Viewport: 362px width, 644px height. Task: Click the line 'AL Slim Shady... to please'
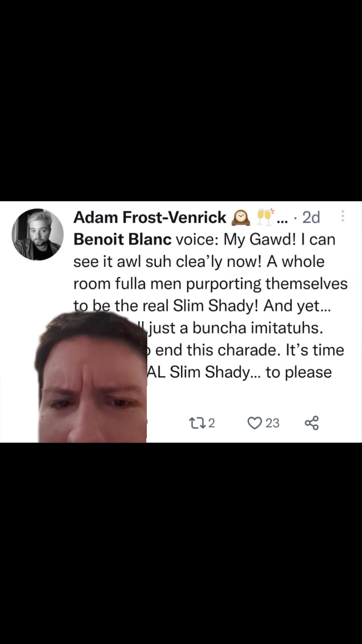[239, 372]
